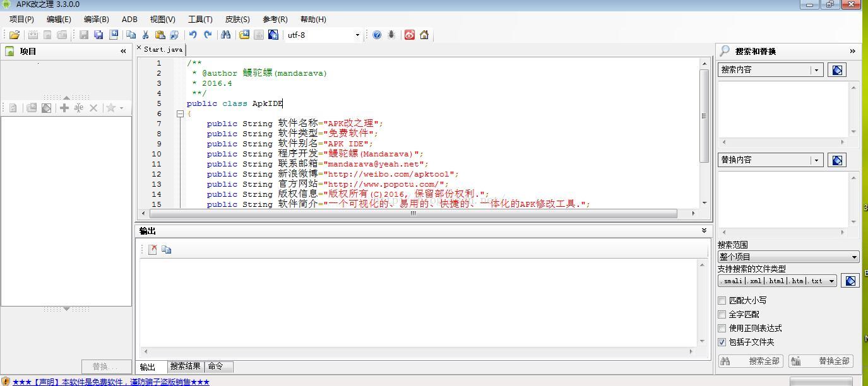This screenshot has width=868, height=386.
Task: Open the 皮肤(S) menu
Action: [237, 20]
